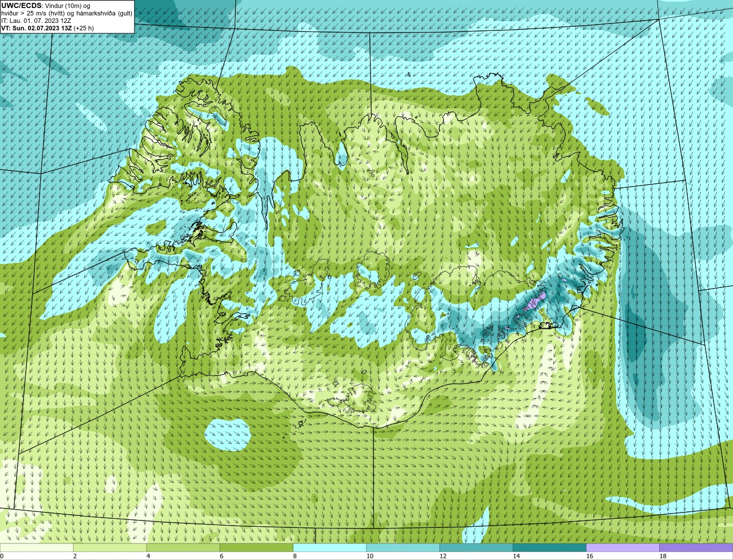
Task: Click the 2–4 m/s light green legend swatch
Action: point(110,548)
